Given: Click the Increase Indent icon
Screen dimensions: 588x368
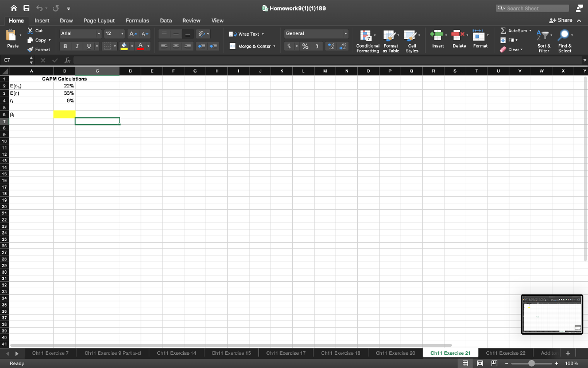Looking at the screenshot, I should pos(214,47).
